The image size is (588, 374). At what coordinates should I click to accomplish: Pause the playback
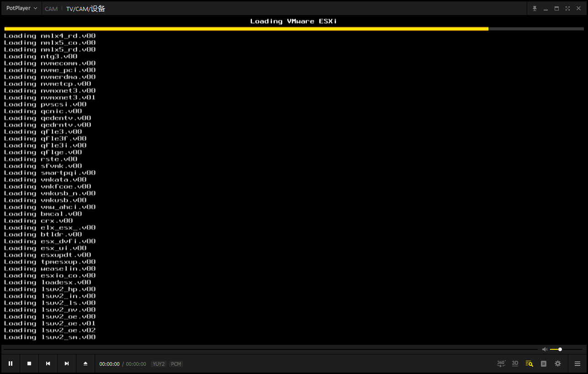[11, 363]
